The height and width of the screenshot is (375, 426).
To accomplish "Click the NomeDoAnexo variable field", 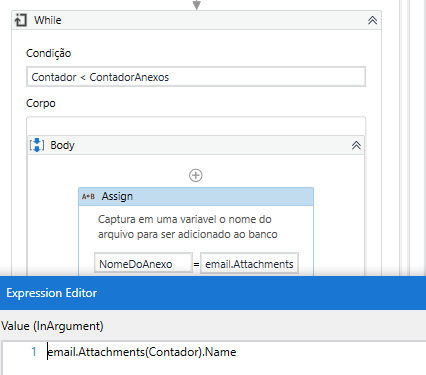I will click(143, 264).
